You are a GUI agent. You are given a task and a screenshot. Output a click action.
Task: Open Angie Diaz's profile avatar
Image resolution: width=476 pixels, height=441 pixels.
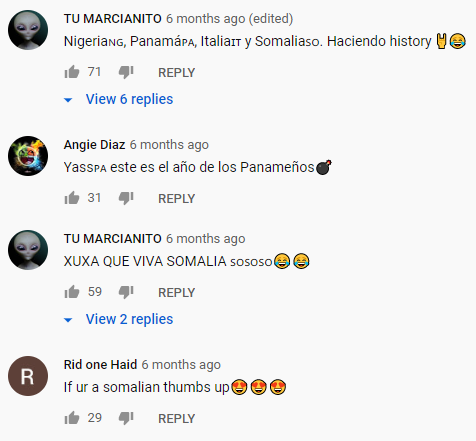[28, 156]
